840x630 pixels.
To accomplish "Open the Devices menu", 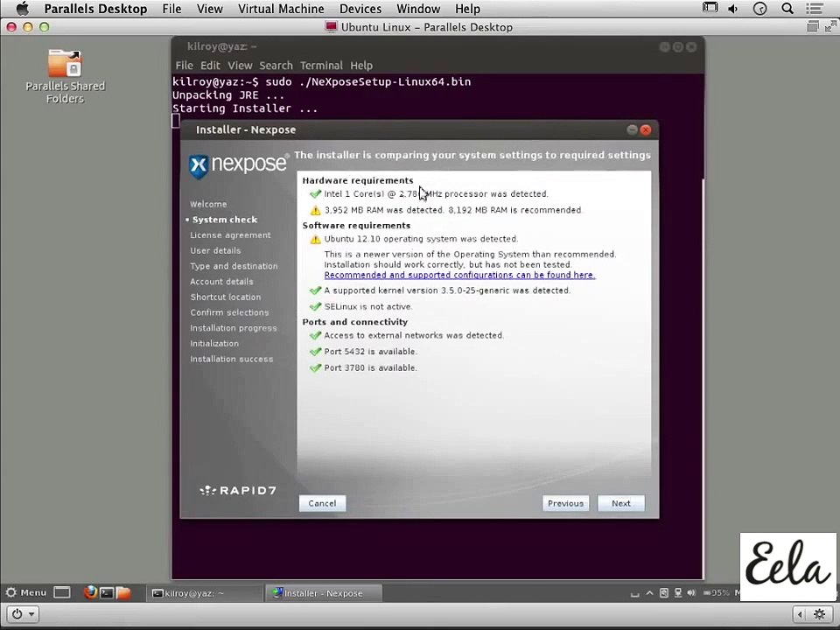I will 360,9.
